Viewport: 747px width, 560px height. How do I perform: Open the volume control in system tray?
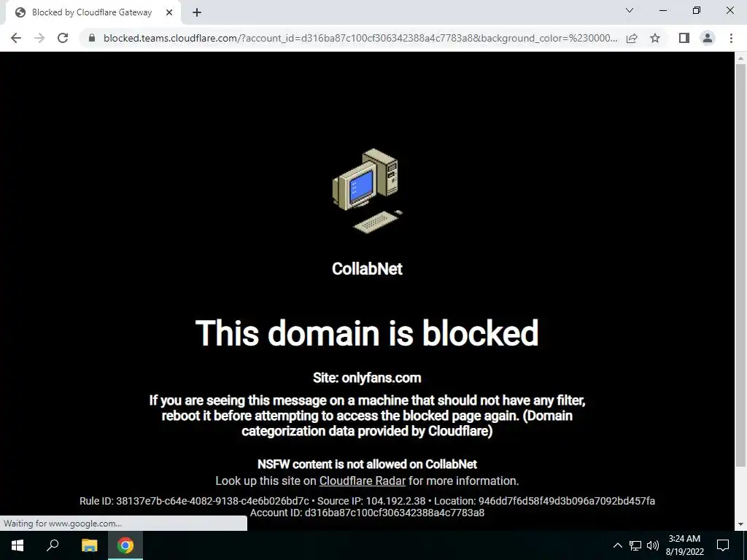click(653, 545)
